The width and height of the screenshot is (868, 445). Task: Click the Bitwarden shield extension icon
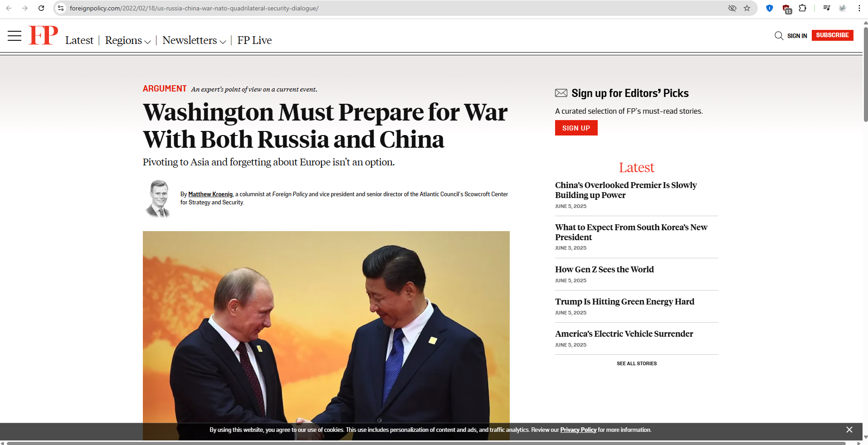[x=770, y=8]
